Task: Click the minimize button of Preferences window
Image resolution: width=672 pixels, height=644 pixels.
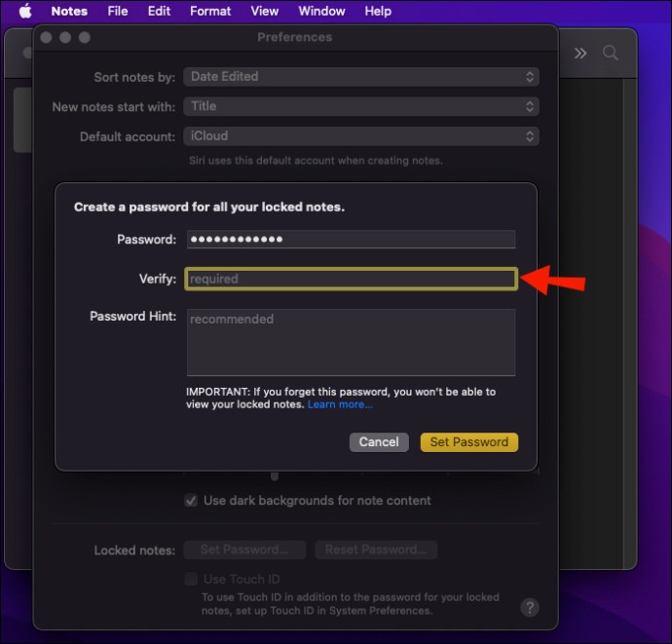Action: (65, 37)
